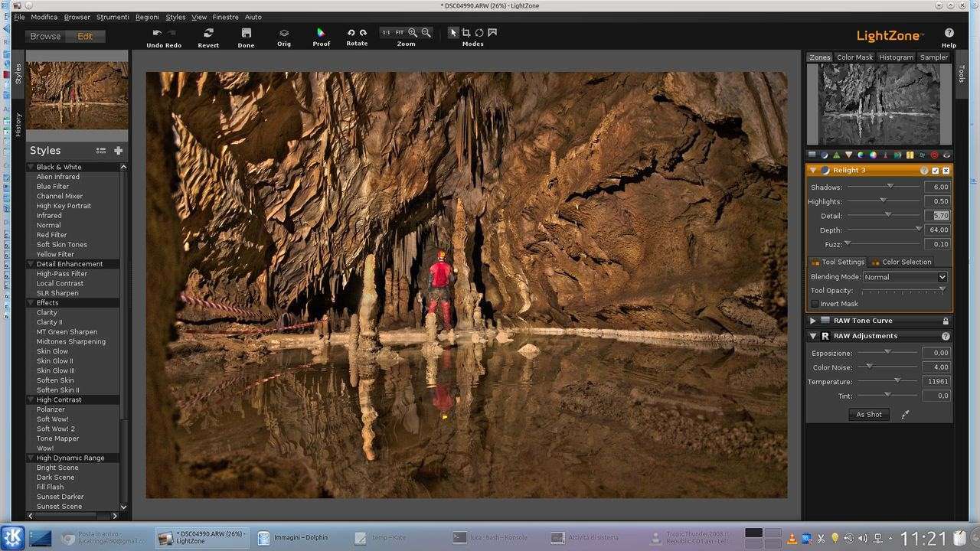This screenshot has width=980, height=551.
Task: Enable the Invert Mask checkbox
Action: [815, 304]
